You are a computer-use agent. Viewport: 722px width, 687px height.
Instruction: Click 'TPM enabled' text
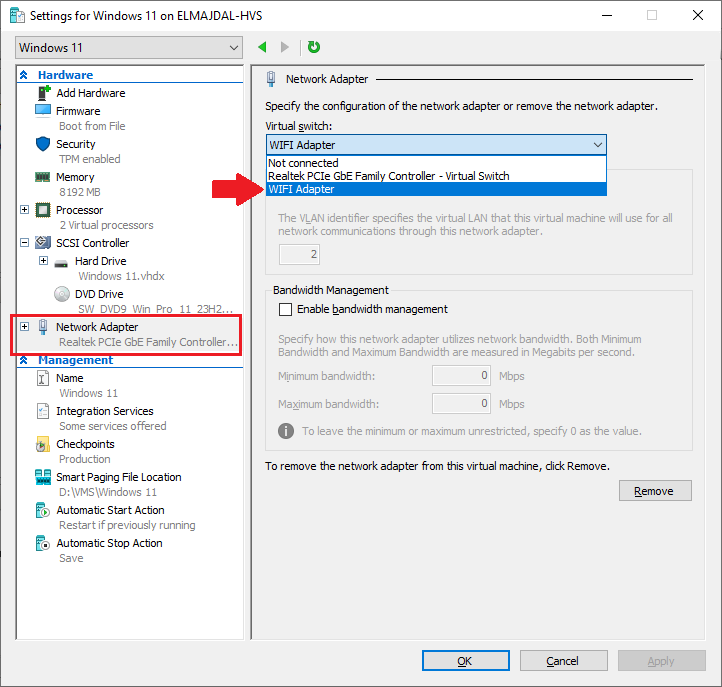(89, 159)
